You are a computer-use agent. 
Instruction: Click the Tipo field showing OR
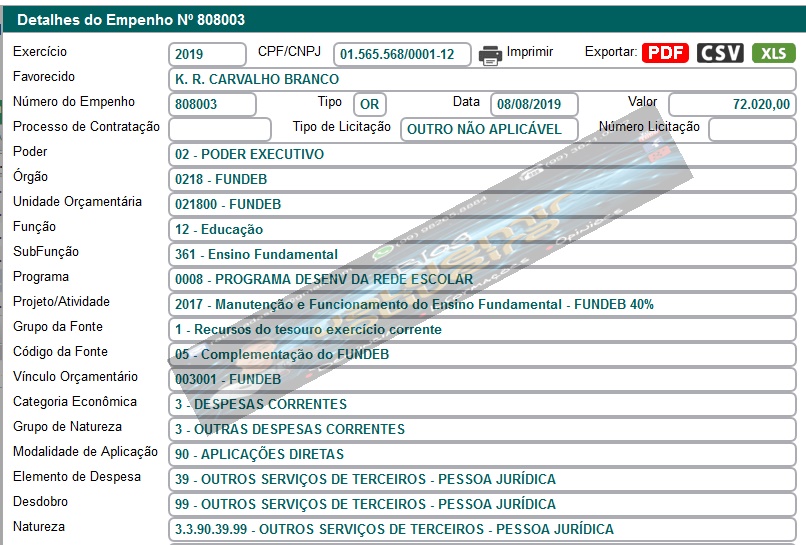(370, 104)
